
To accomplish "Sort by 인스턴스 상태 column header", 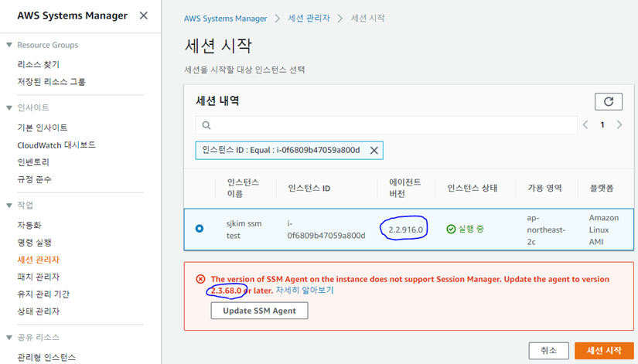I will 472,188.
